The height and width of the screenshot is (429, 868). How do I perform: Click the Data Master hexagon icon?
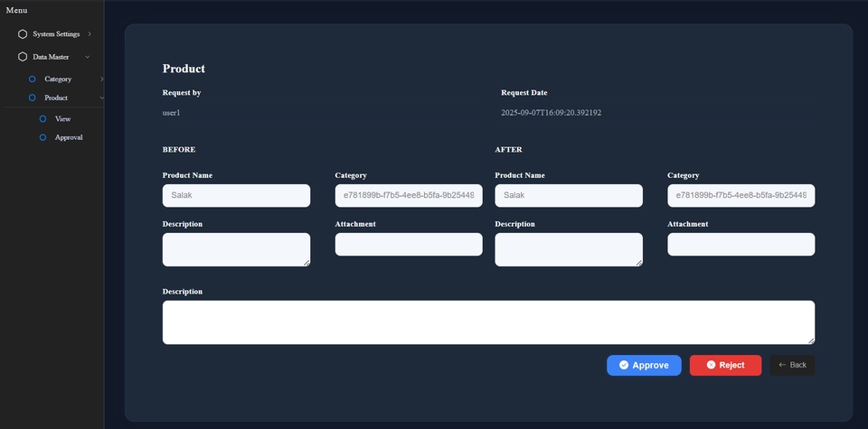(x=23, y=57)
